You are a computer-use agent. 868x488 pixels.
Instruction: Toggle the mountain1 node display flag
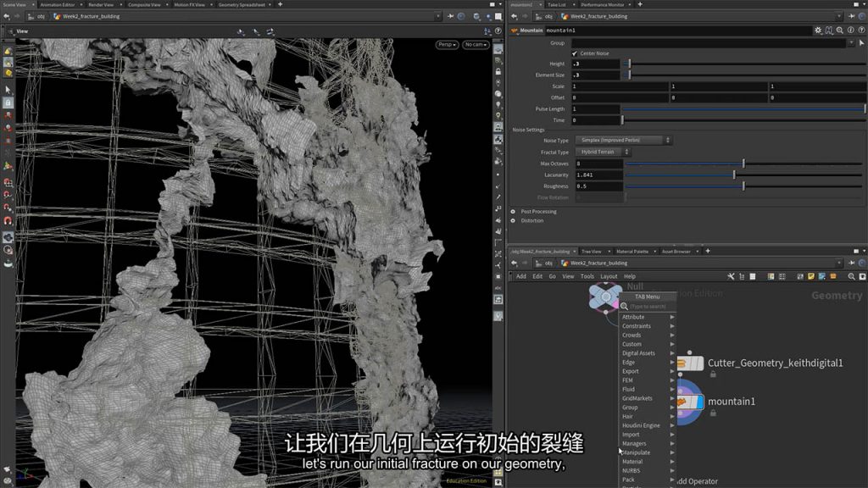tap(700, 402)
